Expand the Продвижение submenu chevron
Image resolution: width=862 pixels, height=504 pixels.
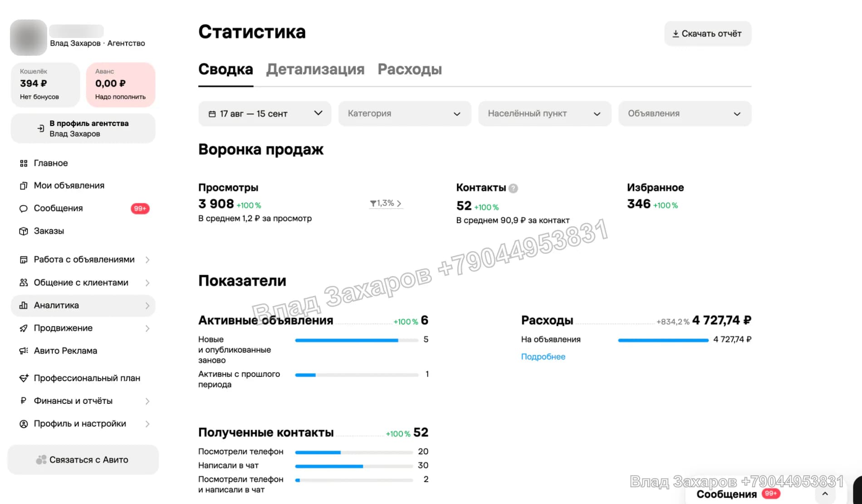click(x=147, y=328)
